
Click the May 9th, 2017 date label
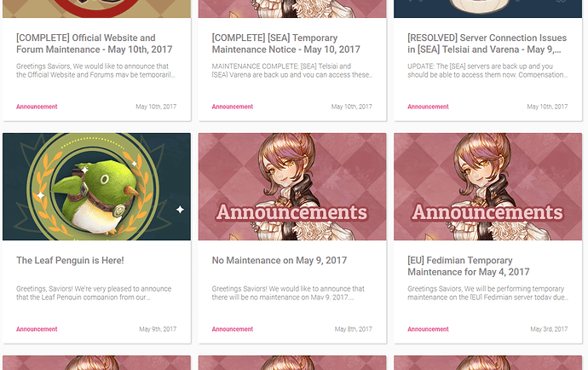158,329
